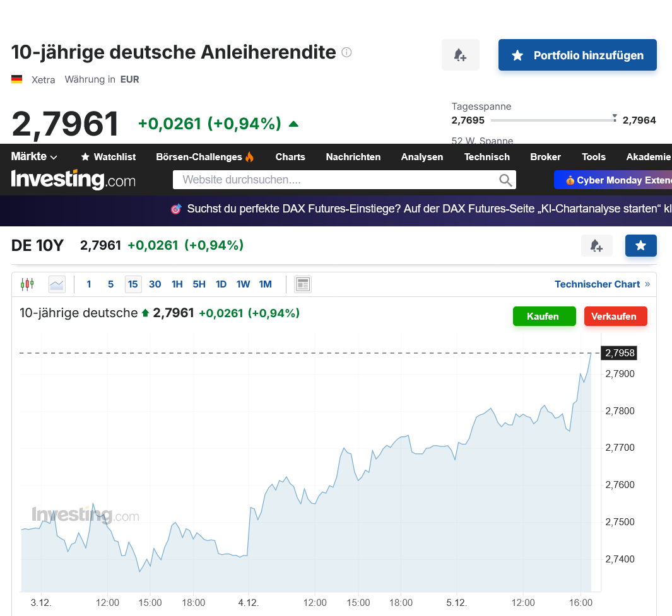672x616 pixels.
Task: Select the 1W chart interval
Action: 244,284
